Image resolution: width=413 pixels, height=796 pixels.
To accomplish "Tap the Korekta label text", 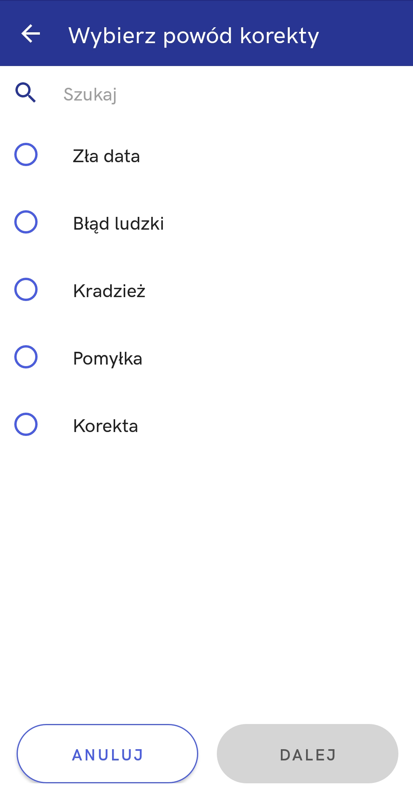I will coord(106,426).
